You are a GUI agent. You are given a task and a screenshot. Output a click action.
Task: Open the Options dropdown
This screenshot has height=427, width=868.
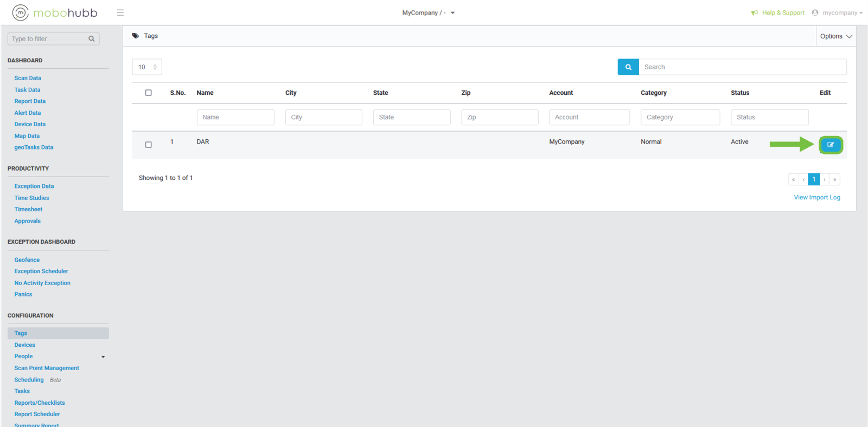point(836,36)
